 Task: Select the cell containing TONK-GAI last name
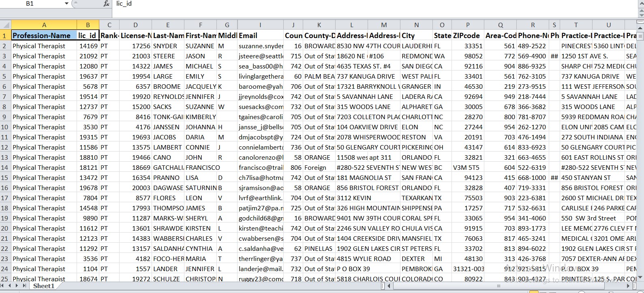tap(168, 117)
